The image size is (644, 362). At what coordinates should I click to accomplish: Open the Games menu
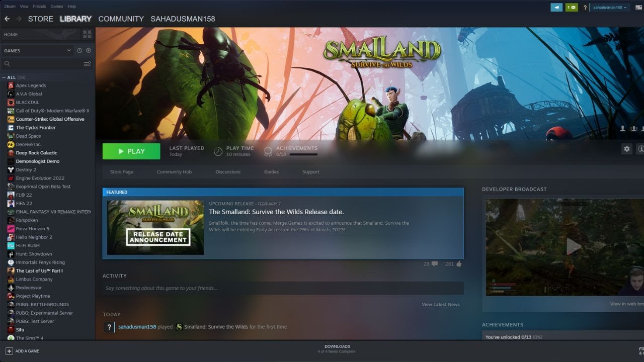click(57, 7)
